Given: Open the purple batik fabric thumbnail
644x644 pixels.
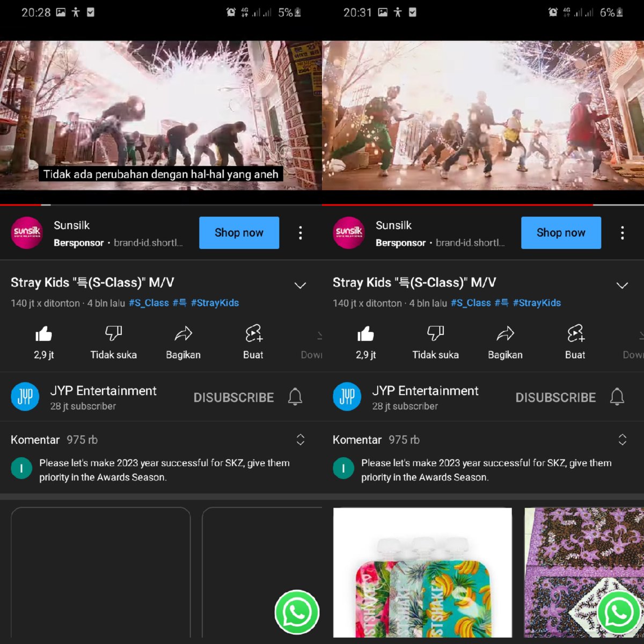Looking at the screenshot, I should pos(584,573).
